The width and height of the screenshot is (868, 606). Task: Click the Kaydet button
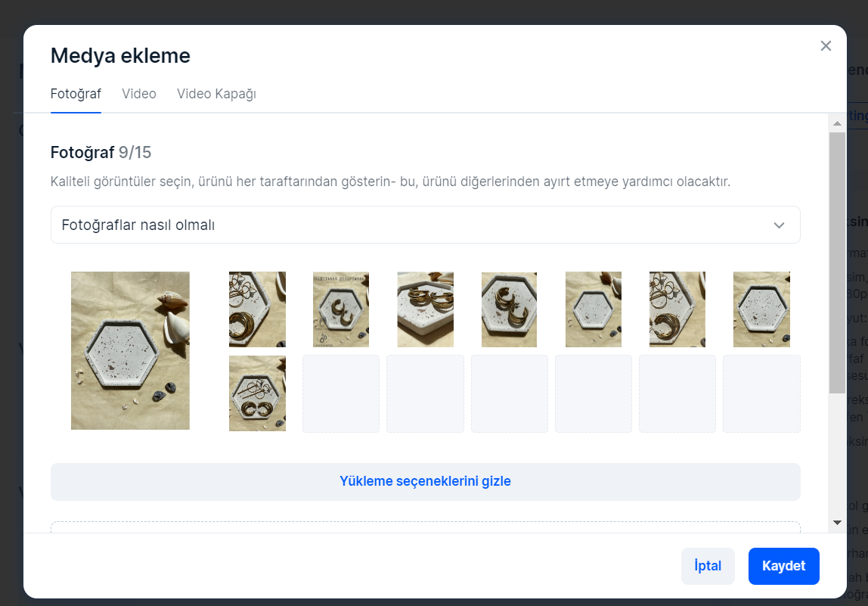[783, 566]
